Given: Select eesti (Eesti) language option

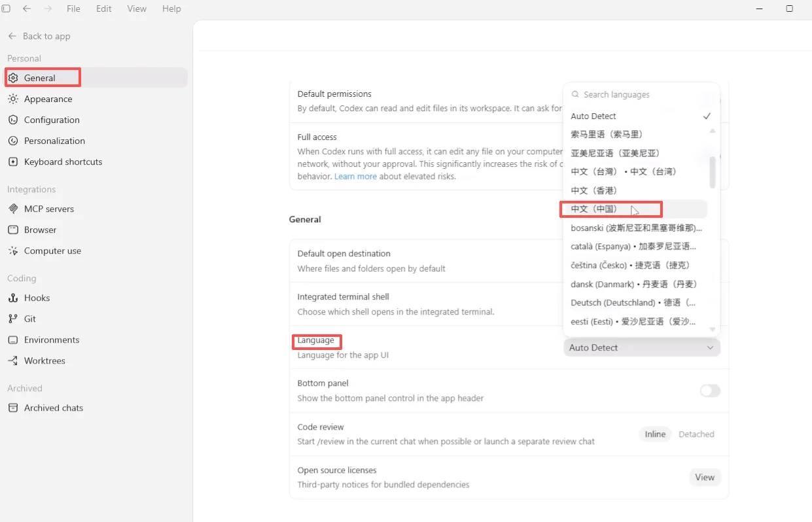Looking at the screenshot, I should click(x=636, y=322).
